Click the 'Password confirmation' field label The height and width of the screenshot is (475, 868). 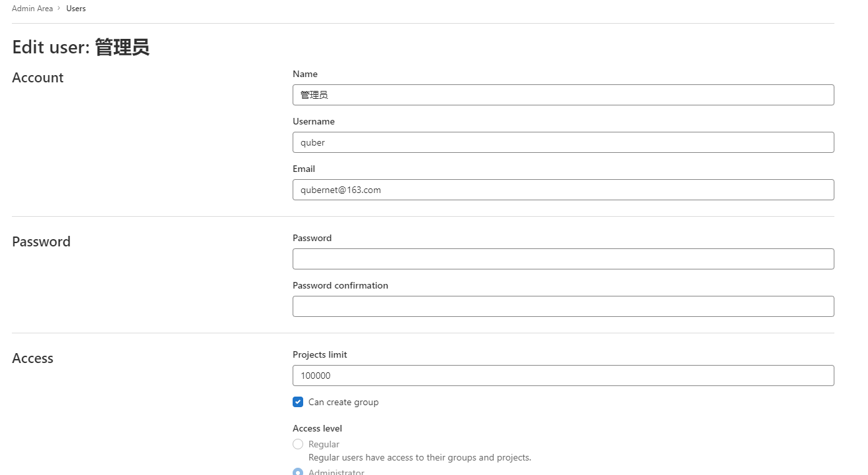(x=340, y=285)
